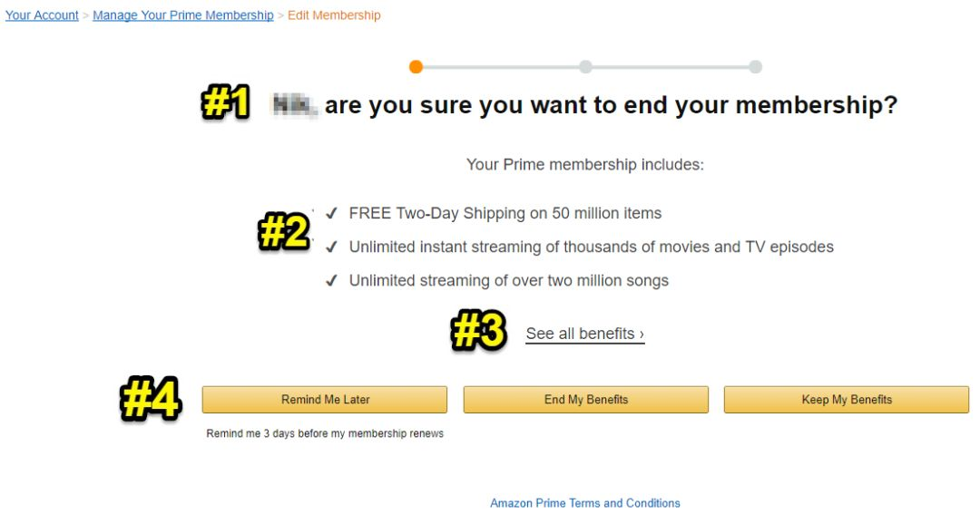Viewport: 980px width, 524px height.
Task: Go to Manage Your Prime Membership breadcrumb
Action: [x=183, y=15]
